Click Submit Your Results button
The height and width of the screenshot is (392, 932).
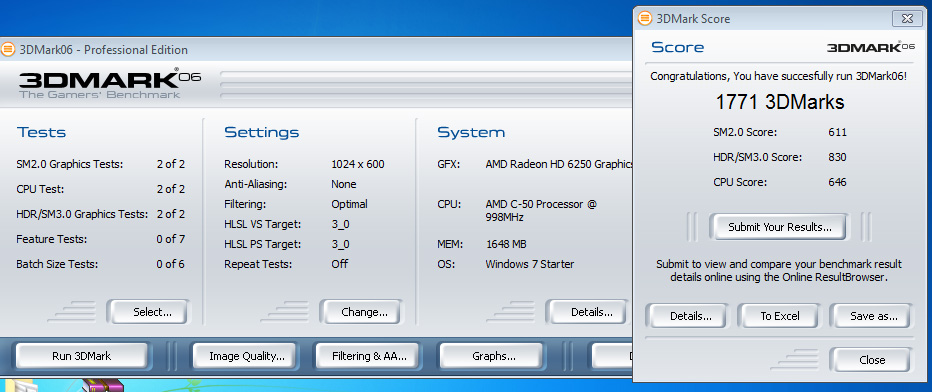[x=779, y=227]
